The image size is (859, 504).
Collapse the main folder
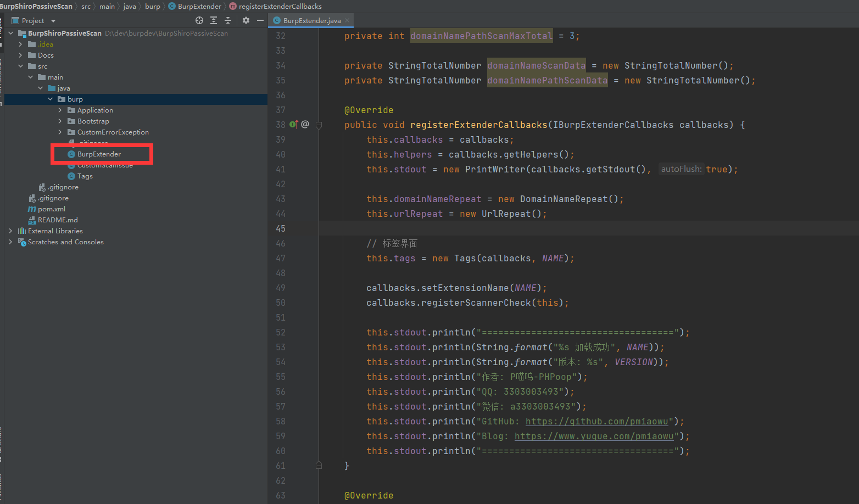(30, 77)
